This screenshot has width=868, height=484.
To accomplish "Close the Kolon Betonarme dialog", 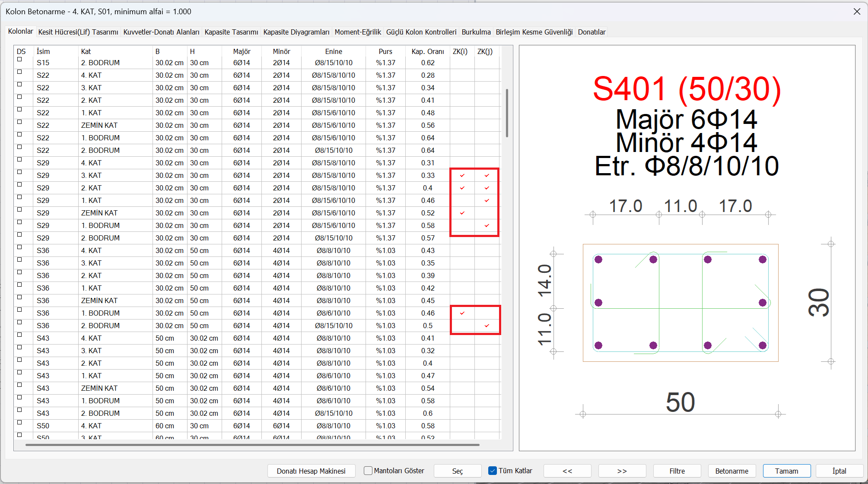I will pos(857,12).
